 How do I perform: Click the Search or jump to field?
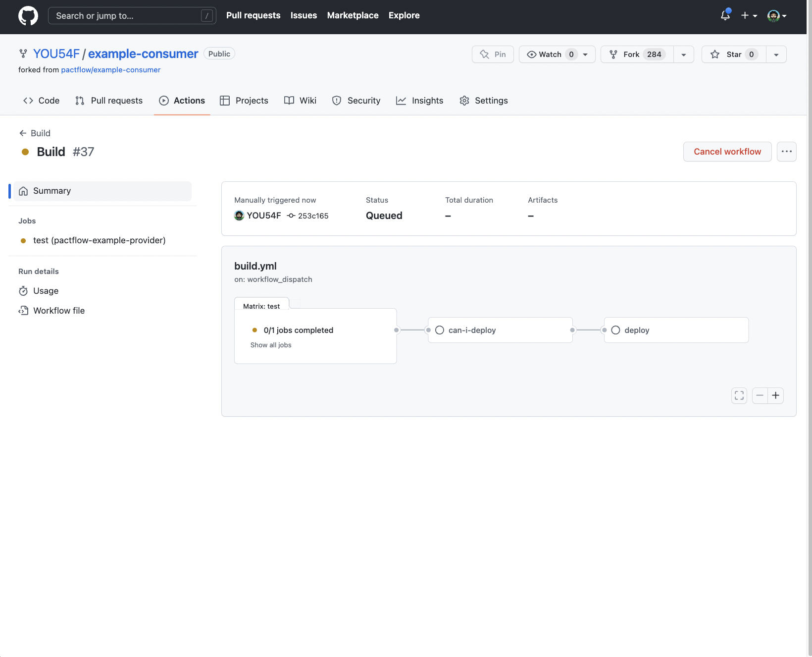[x=132, y=16]
